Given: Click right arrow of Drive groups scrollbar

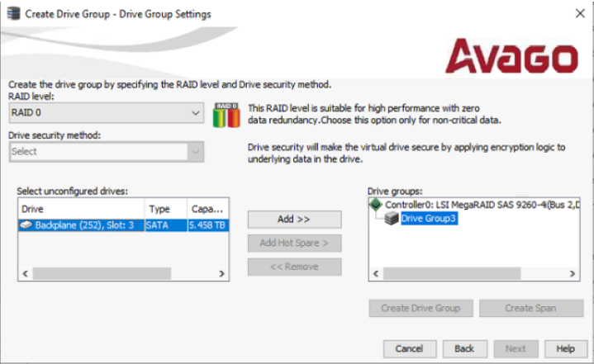Looking at the screenshot, I should point(573,273).
